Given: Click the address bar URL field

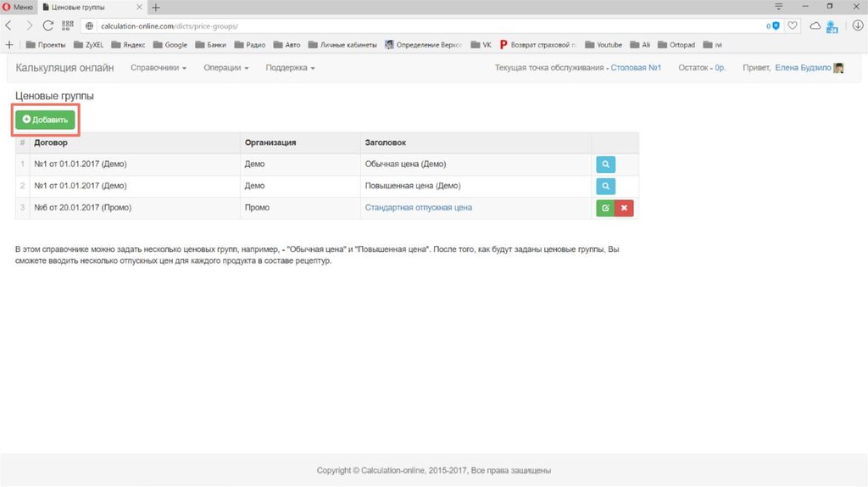Looking at the screenshot, I should point(424,25).
